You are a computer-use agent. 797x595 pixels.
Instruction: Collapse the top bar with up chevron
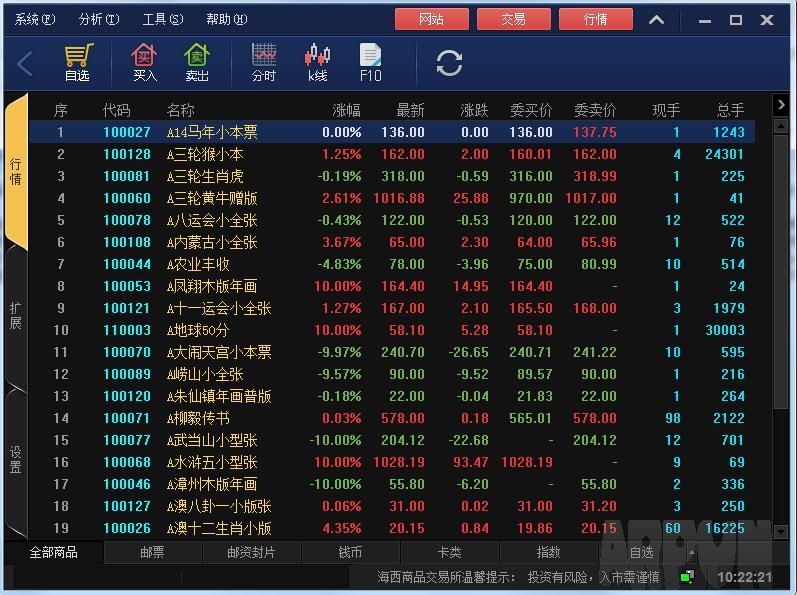(656, 20)
